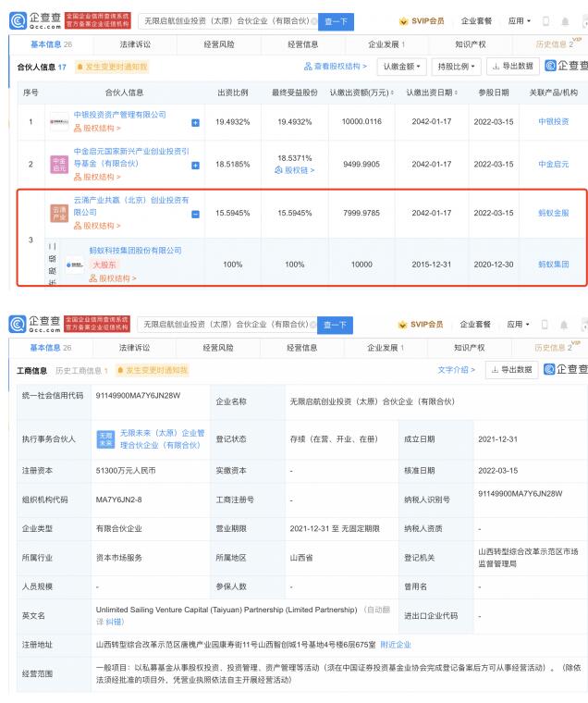Screen dimensions: 588x703
Task: Open 无限未来（太原）企业管理合伙企业 link
Action: click(x=162, y=439)
